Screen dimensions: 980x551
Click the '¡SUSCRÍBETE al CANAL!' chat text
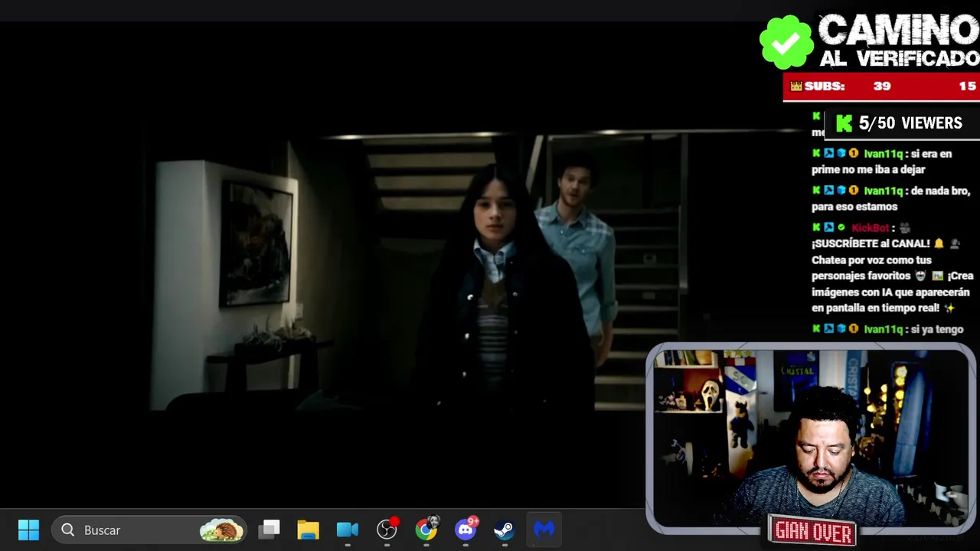pos(871,243)
